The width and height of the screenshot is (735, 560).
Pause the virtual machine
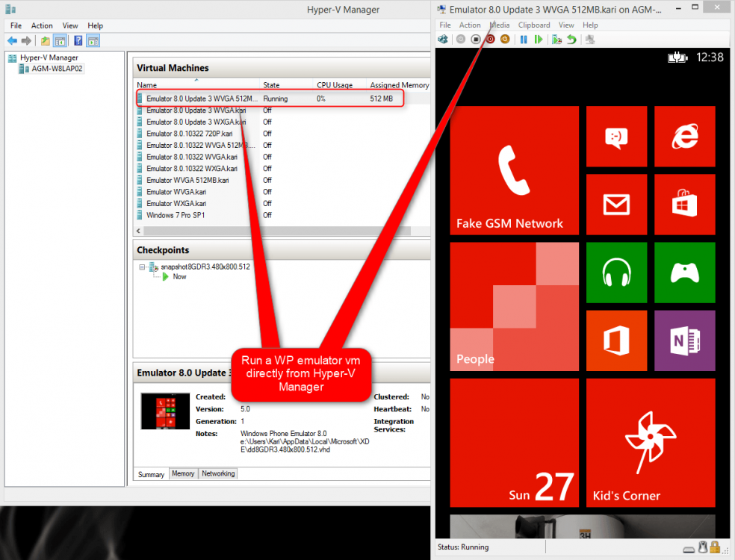(524, 40)
